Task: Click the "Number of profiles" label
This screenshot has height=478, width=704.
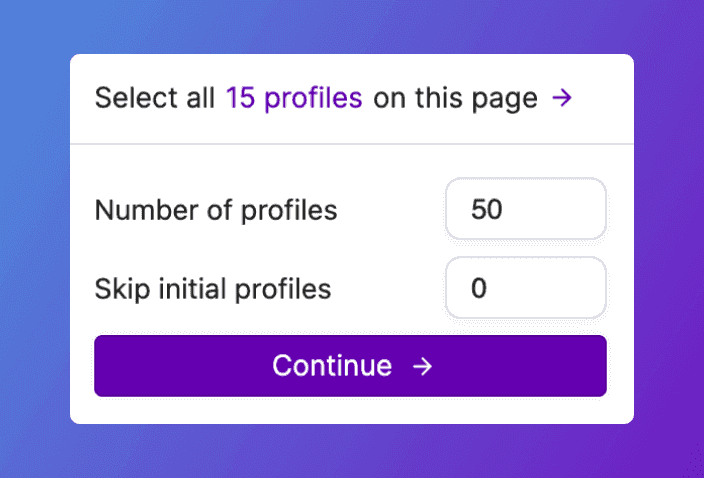Action: 216,210
